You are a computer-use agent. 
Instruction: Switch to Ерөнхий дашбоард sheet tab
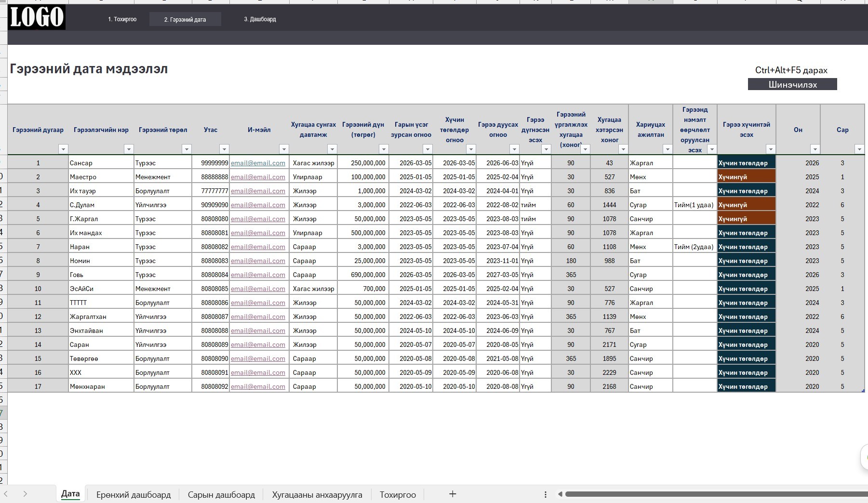coord(134,494)
